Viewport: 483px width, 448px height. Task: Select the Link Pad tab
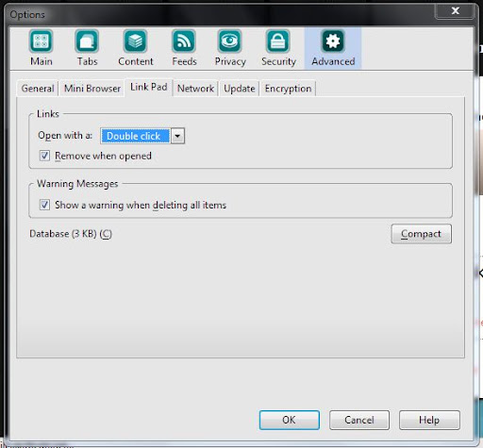(149, 87)
